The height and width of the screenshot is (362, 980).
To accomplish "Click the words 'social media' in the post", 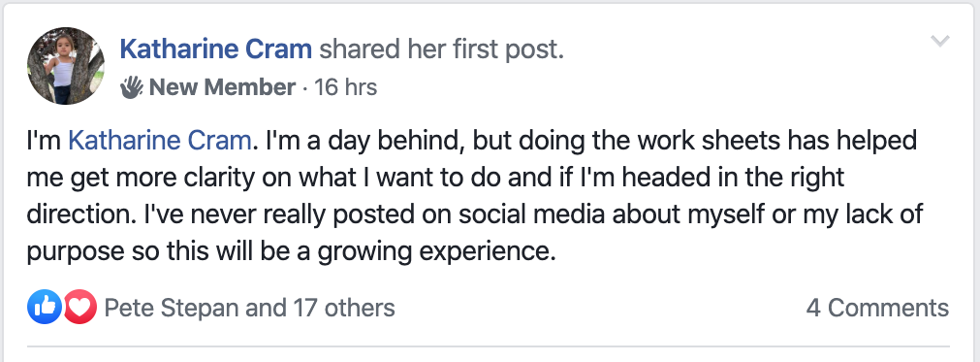I will [532, 215].
